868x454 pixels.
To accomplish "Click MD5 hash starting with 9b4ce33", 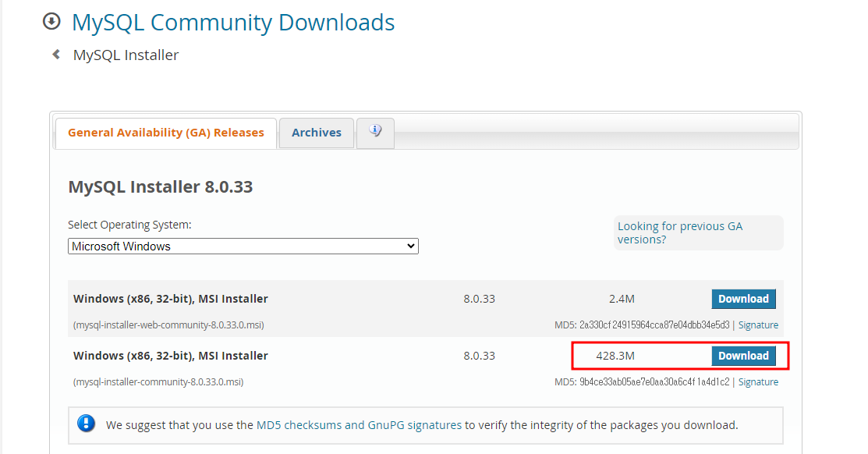I will click(x=654, y=382).
